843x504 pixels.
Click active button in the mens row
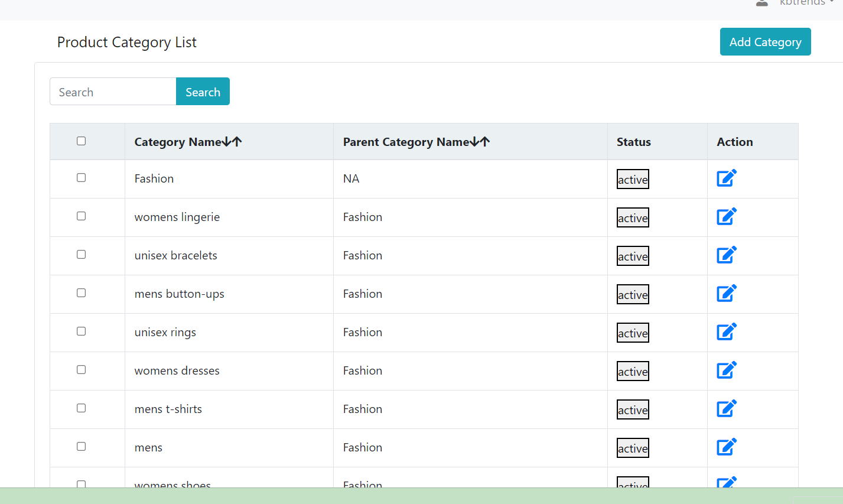click(x=633, y=448)
